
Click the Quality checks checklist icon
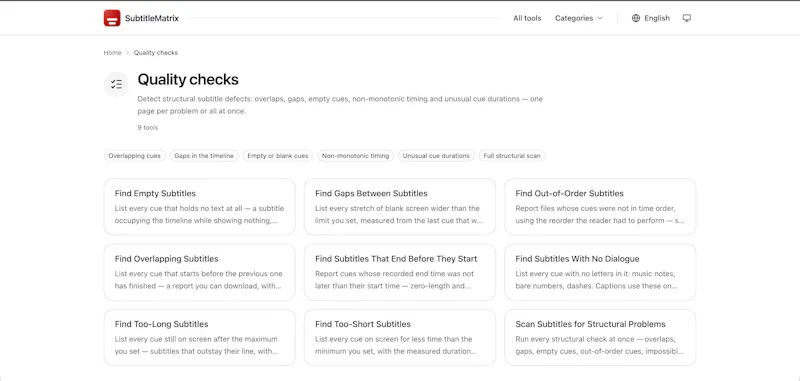(116, 84)
